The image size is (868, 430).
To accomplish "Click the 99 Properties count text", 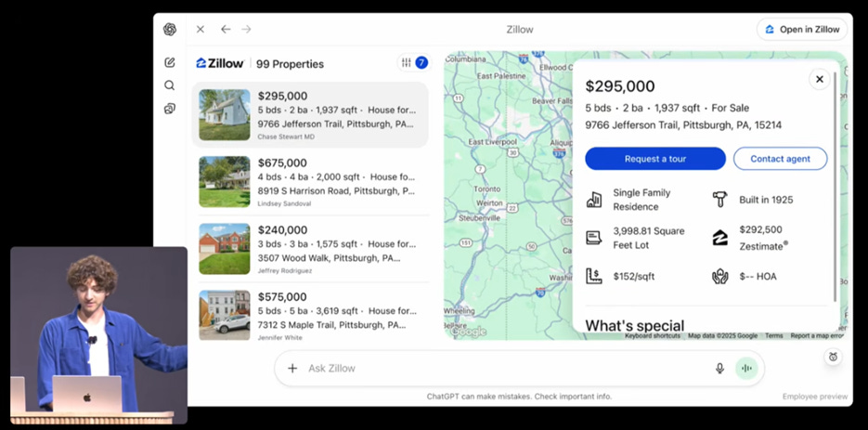I will pos(290,64).
